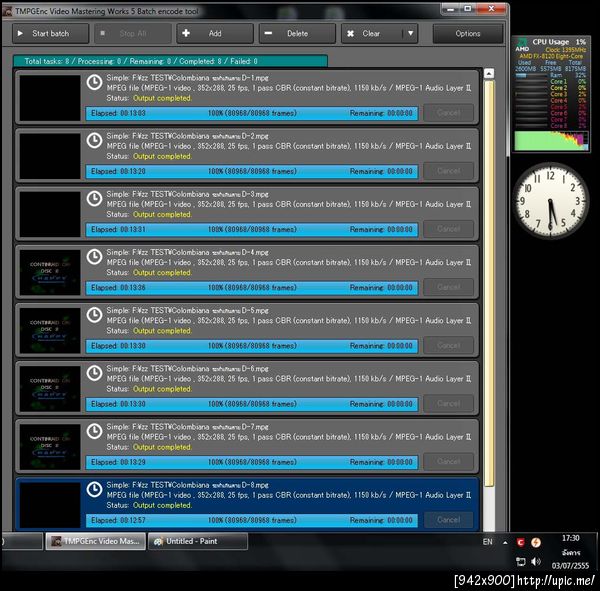Screen dimensions: 600x591
Task: Click the play icon on Start batch
Action: pos(20,34)
